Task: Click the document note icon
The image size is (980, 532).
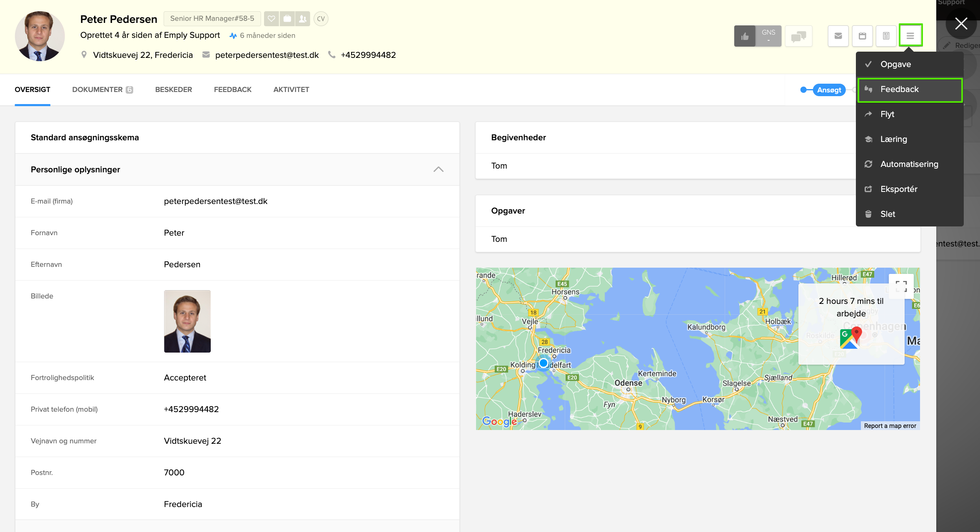Action: 886,36
